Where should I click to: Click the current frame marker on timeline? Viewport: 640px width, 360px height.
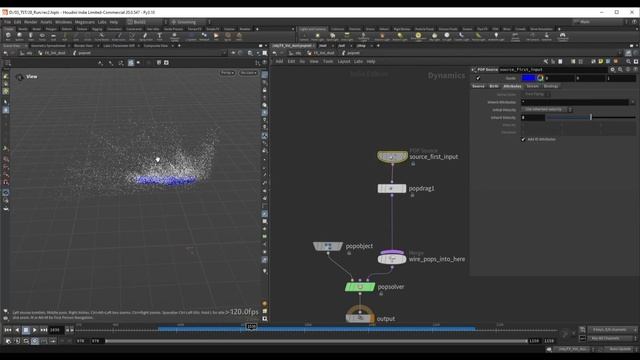coord(251,327)
